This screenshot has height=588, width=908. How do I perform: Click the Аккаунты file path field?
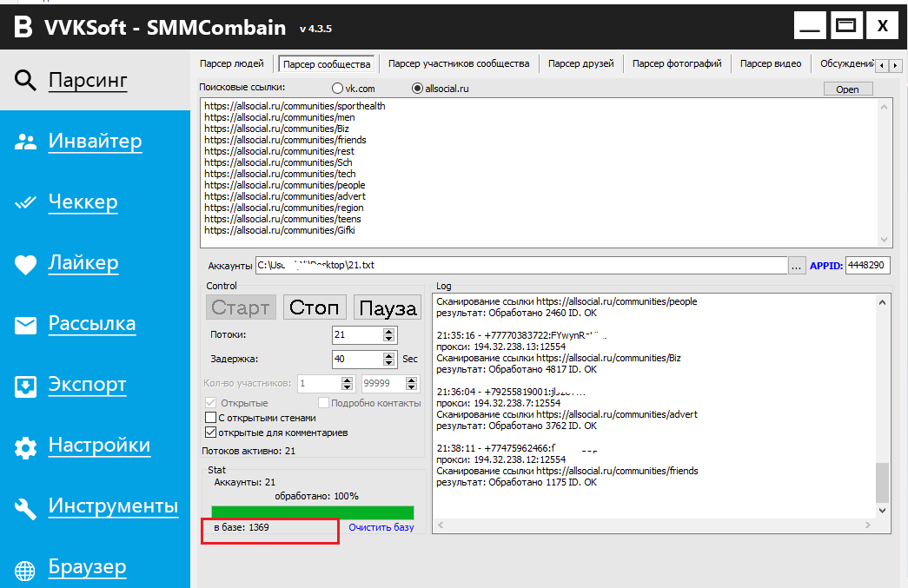click(521, 265)
